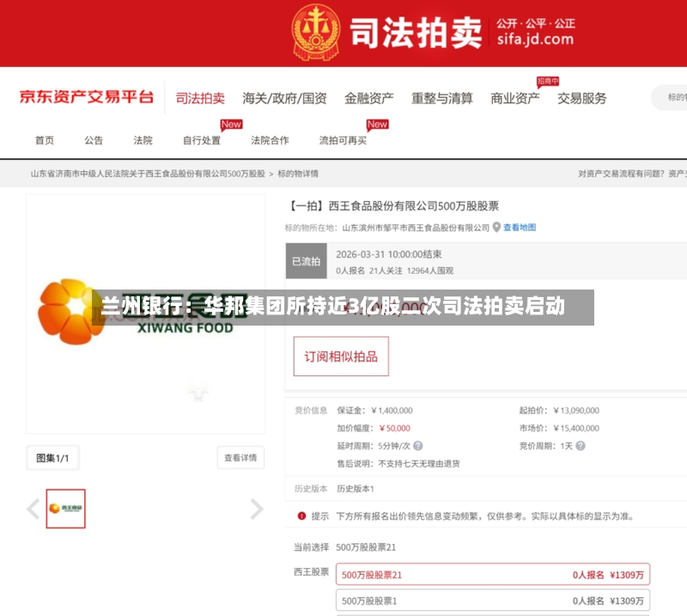The height and width of the screenshot is (616, 687).
Task: Click the red warning 提示 icon
Action: [301, 516]
